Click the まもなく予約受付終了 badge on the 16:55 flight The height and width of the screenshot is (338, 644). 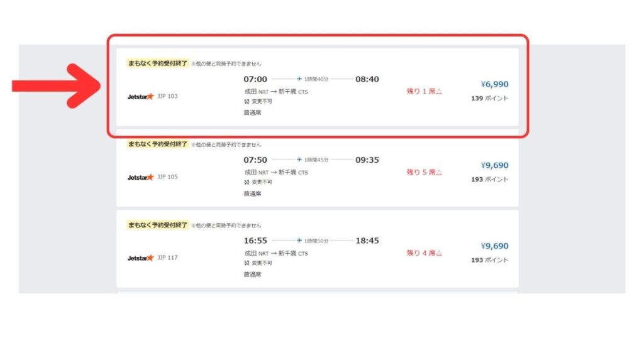click(158, 225)
